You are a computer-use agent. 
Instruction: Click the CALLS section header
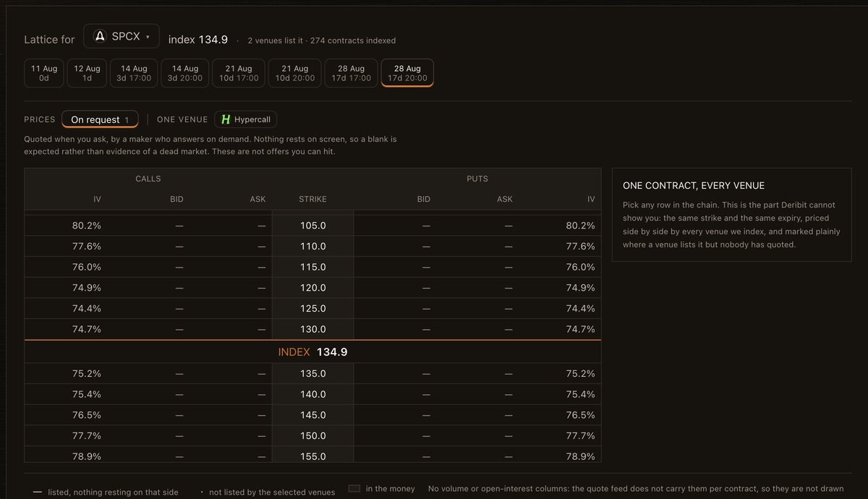pos(148,179)
